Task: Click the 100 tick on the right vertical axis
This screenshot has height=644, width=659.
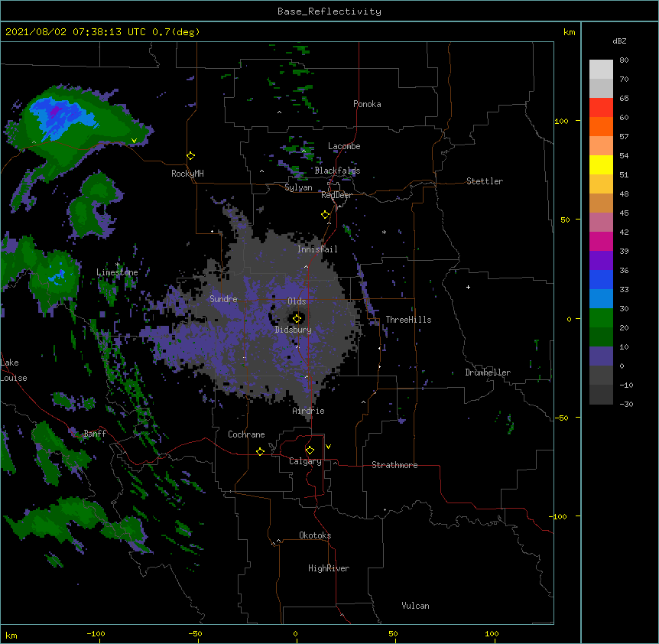Action: 561,121
